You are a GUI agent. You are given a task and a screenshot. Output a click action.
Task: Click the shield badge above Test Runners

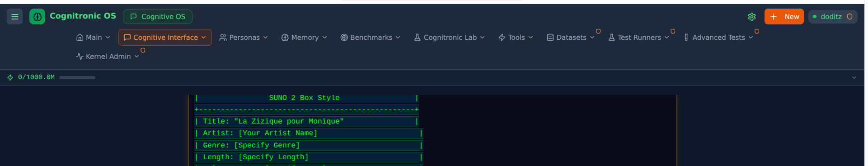(x=673, y=32)
